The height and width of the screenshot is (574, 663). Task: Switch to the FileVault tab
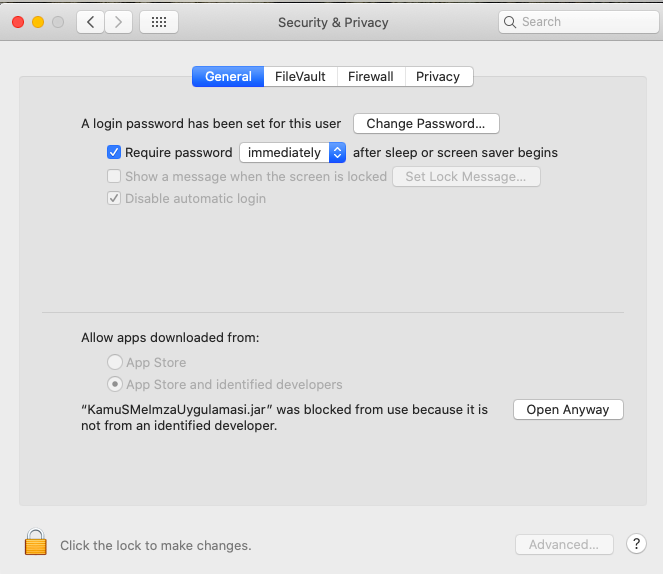300,77
